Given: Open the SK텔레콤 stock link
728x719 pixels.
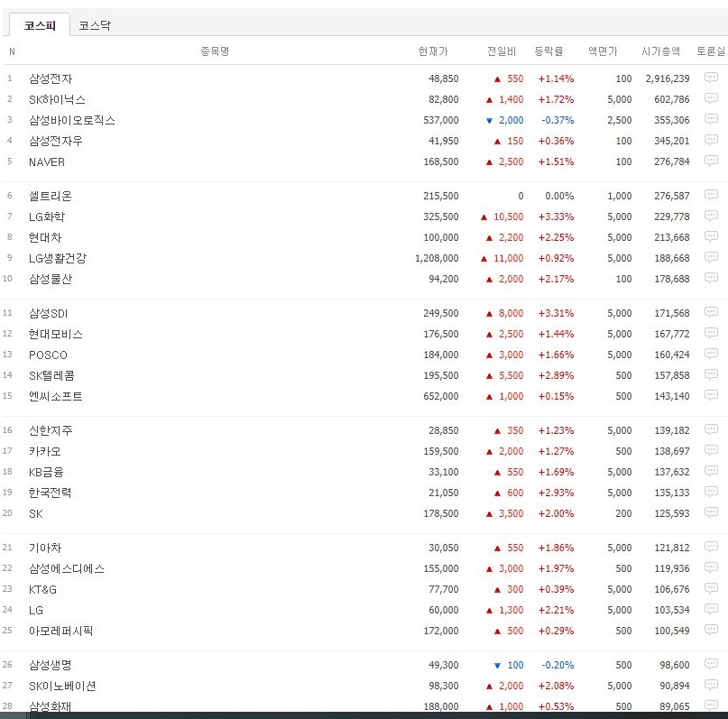Looking at the screenshot, I should point(51,375).
